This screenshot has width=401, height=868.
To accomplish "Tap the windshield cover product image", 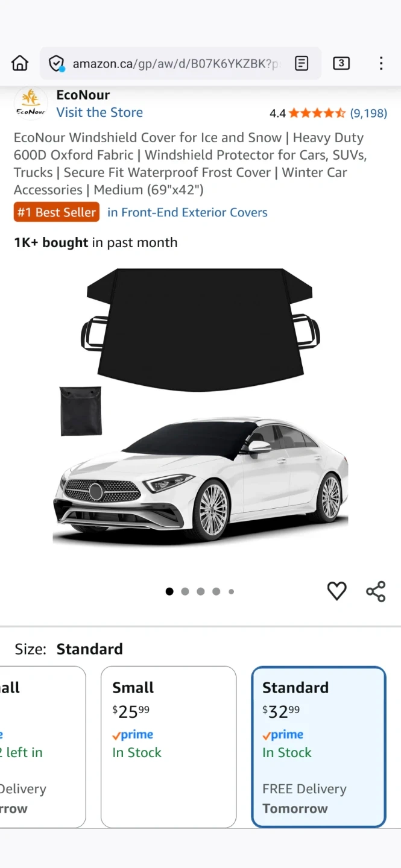I will 200,407.
